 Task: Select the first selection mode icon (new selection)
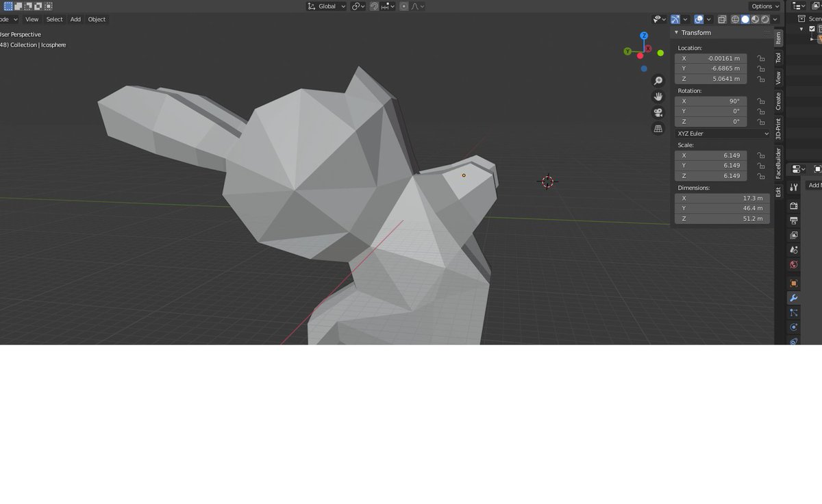[x=8, y=6]
